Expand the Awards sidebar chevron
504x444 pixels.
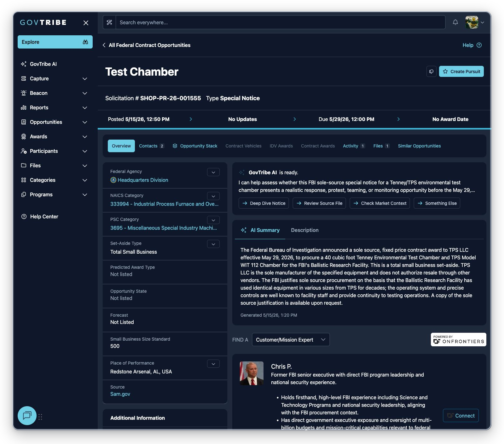(x=85, y=136)
